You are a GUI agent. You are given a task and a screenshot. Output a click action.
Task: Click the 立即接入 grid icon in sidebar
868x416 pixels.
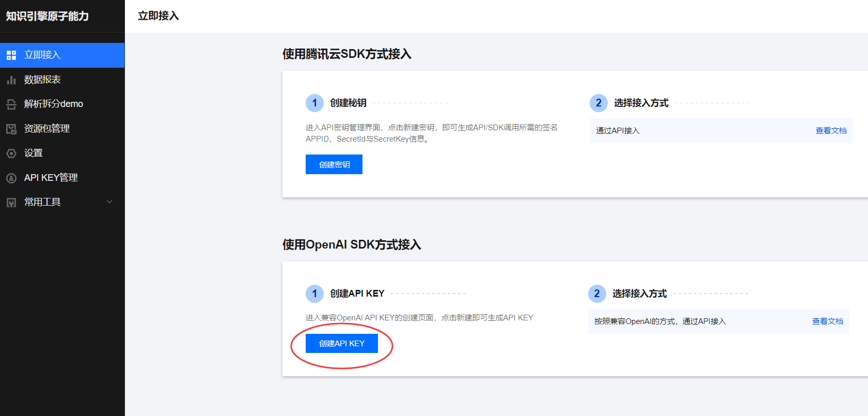11,55
